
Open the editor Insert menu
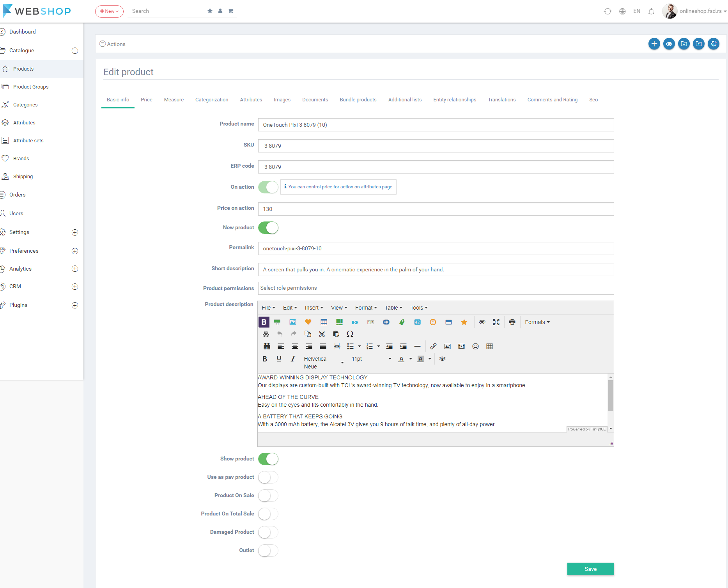click(314, 308)
